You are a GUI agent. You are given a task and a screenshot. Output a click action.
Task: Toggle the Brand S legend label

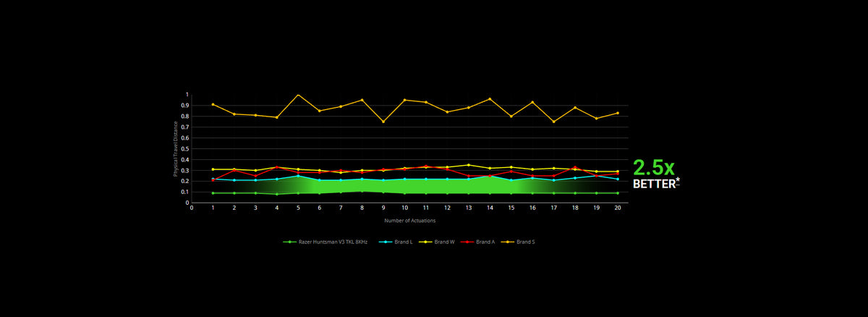(x=518, y=241)
